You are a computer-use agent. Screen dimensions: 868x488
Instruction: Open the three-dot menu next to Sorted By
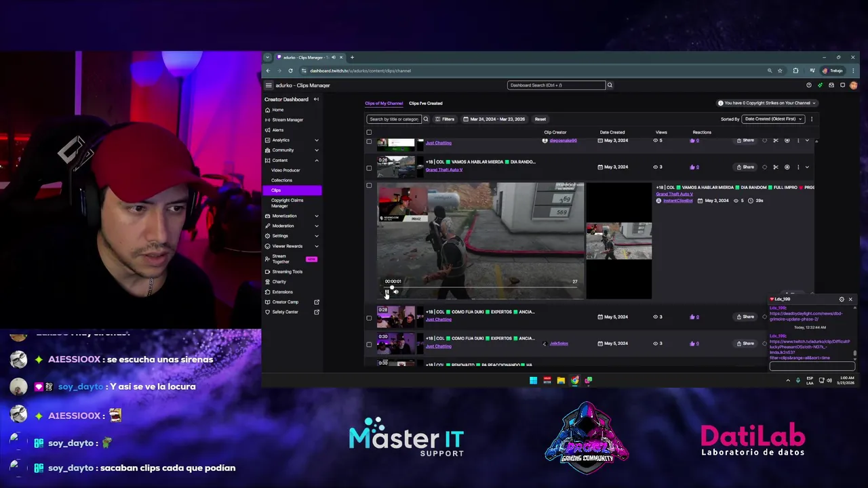pyautogui.click(x=812, y=119)
